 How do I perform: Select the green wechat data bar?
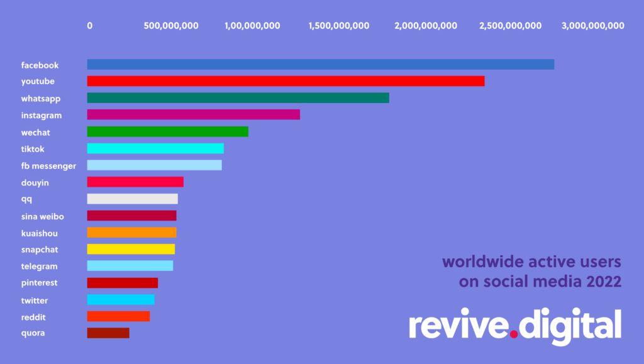point(167,132)
